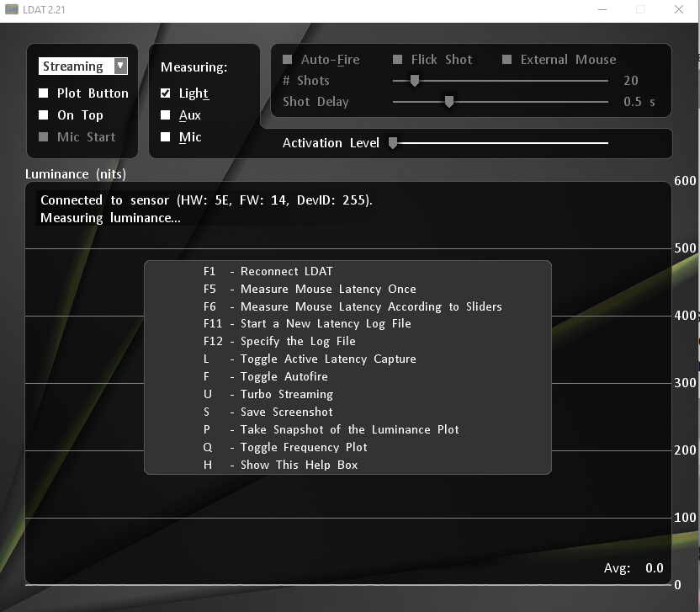Uncheck the Light measuring checkbox

point(165,93)
